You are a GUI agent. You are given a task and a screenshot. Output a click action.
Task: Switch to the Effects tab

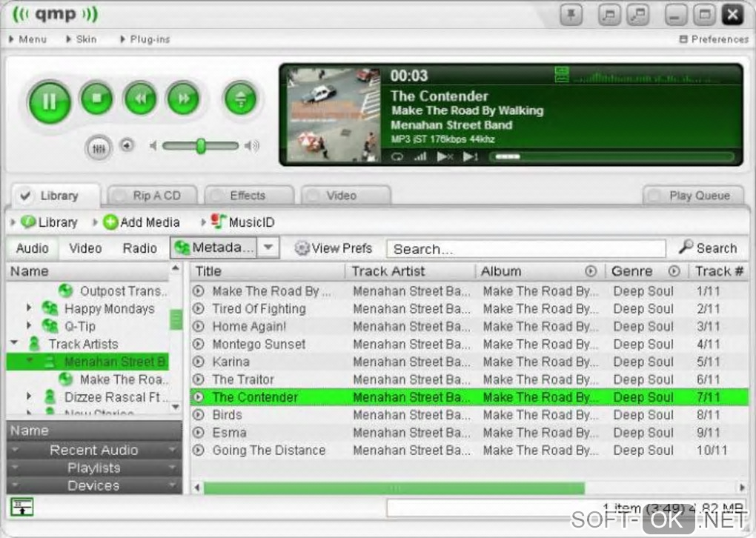click(249, 196)
